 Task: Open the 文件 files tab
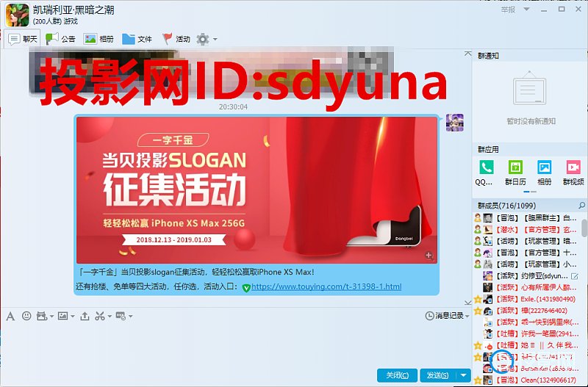click(137, 39)
